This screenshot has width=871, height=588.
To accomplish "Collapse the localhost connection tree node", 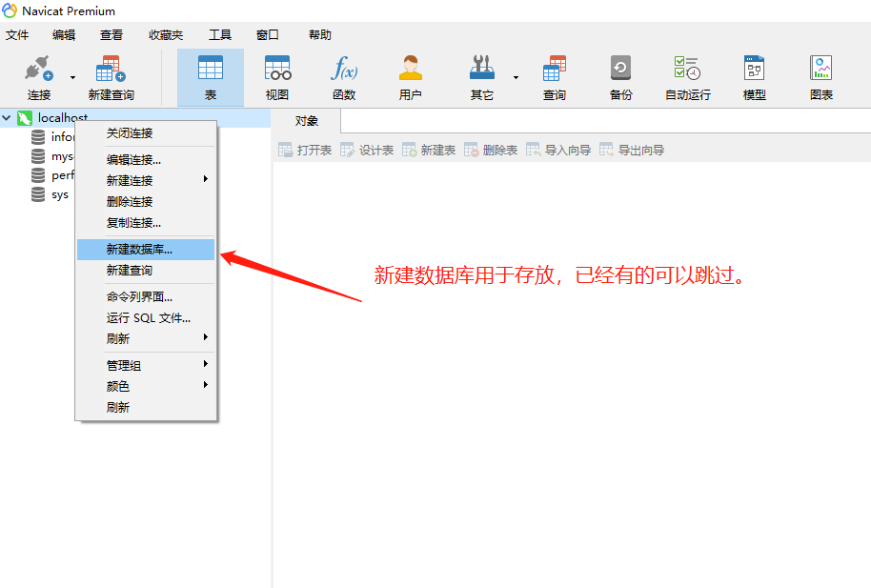I will point(8,118).
